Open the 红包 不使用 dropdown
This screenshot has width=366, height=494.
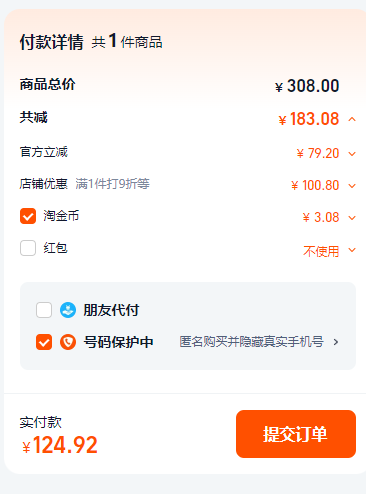pos(352,250)
